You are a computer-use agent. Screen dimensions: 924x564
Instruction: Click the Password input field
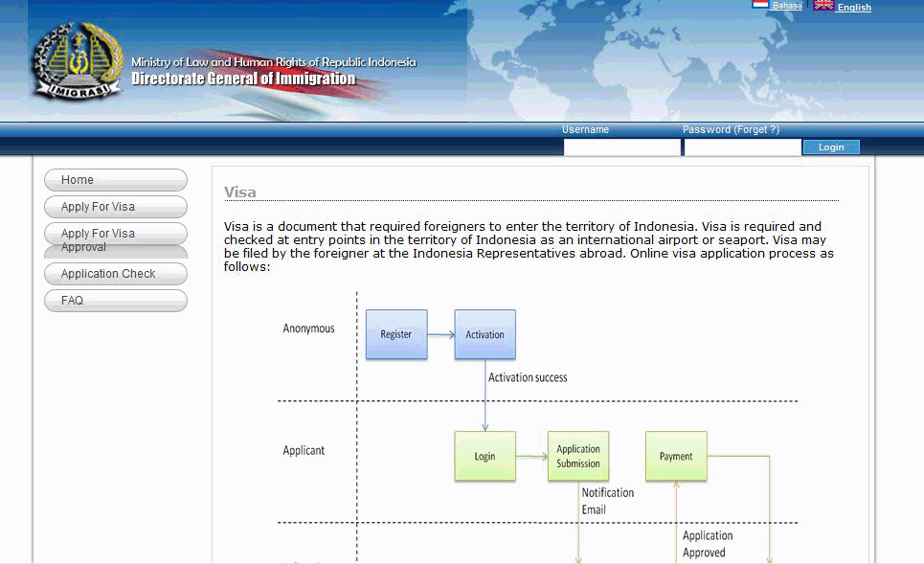point(742,147)
